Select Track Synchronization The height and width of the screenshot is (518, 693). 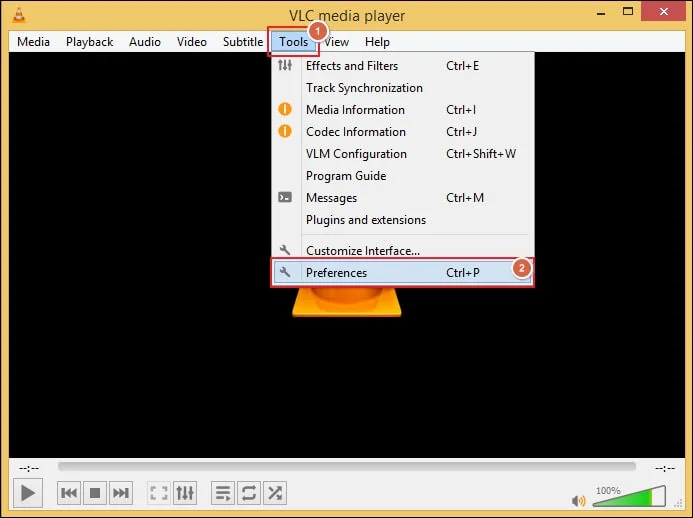[402, 88]
